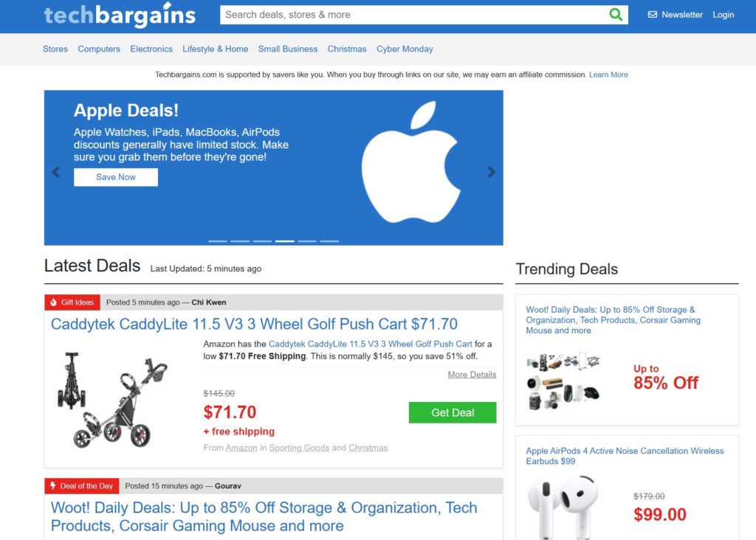Click into the search deals input field

[x=415, y=15]
